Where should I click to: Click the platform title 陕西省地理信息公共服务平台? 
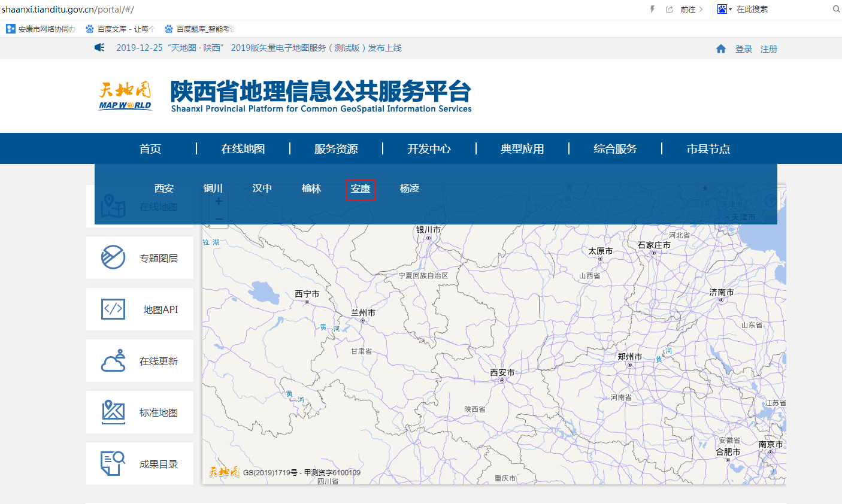[x=321, y=92]
